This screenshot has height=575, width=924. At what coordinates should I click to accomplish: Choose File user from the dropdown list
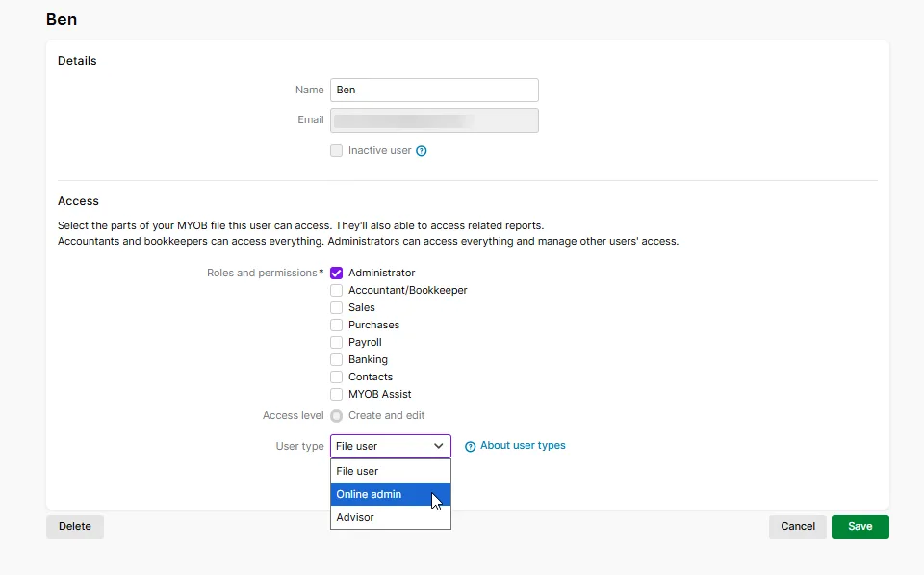391,471
